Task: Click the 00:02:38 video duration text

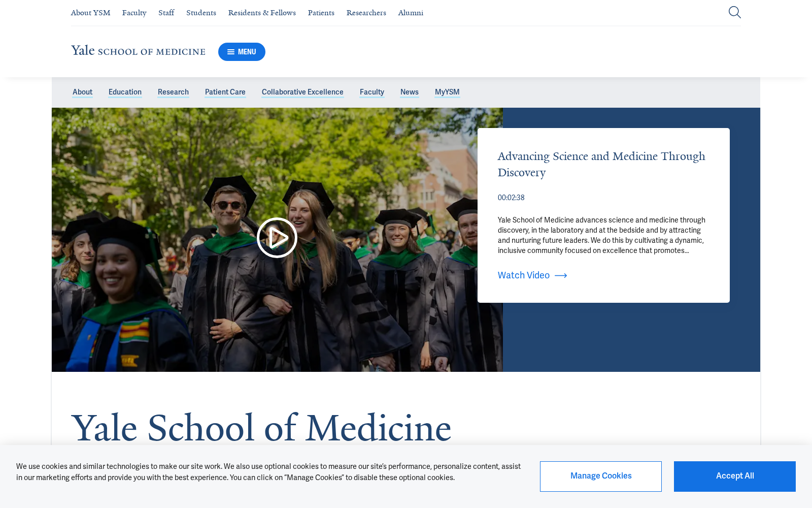Action: (511, 198)
